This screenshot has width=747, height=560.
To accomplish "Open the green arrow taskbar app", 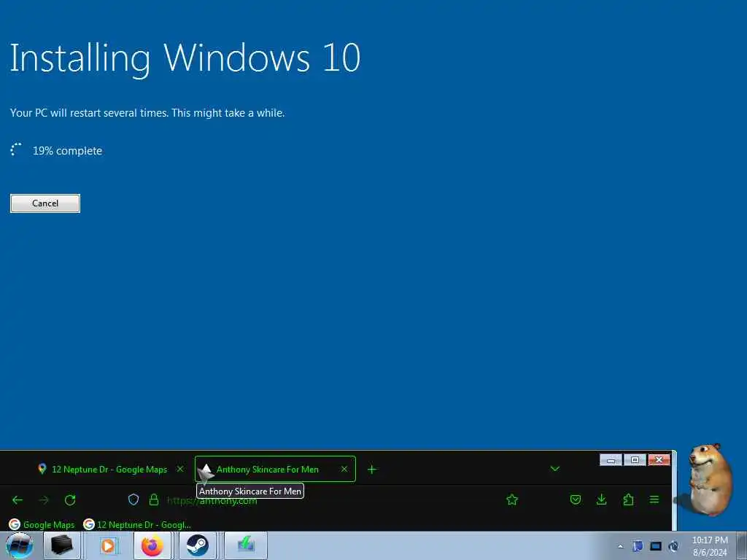I will pos(246,545).
